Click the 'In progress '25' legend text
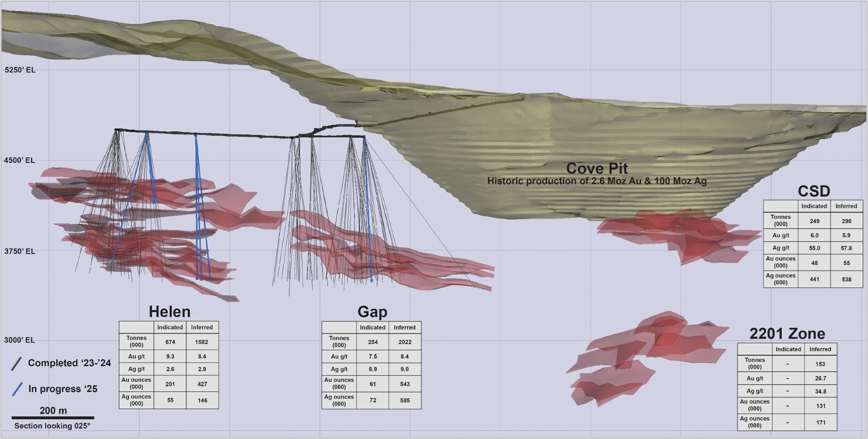 (x=63, y=389)
